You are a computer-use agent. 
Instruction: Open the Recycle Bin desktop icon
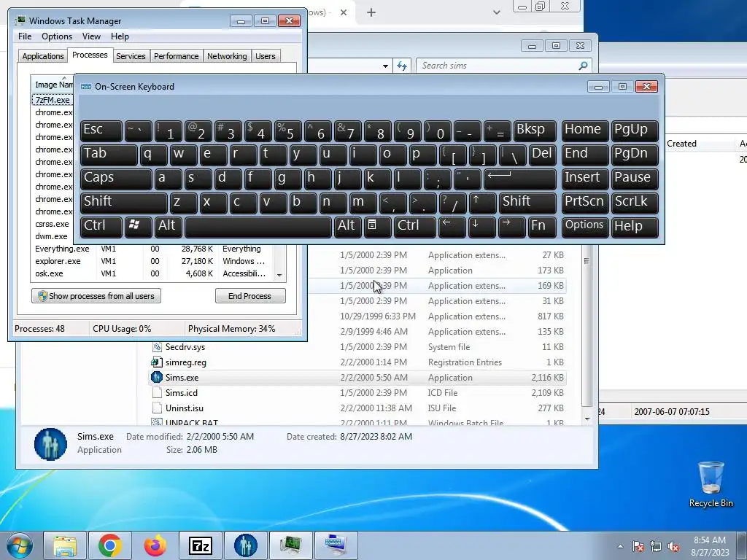click(x=711, y=484)
